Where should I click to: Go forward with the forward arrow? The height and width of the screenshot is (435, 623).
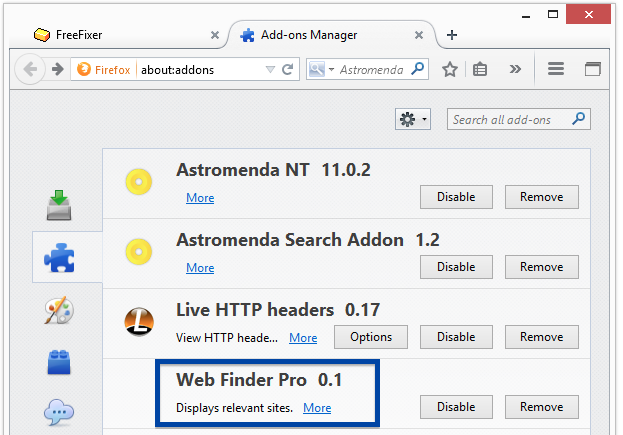pos(58,70)
